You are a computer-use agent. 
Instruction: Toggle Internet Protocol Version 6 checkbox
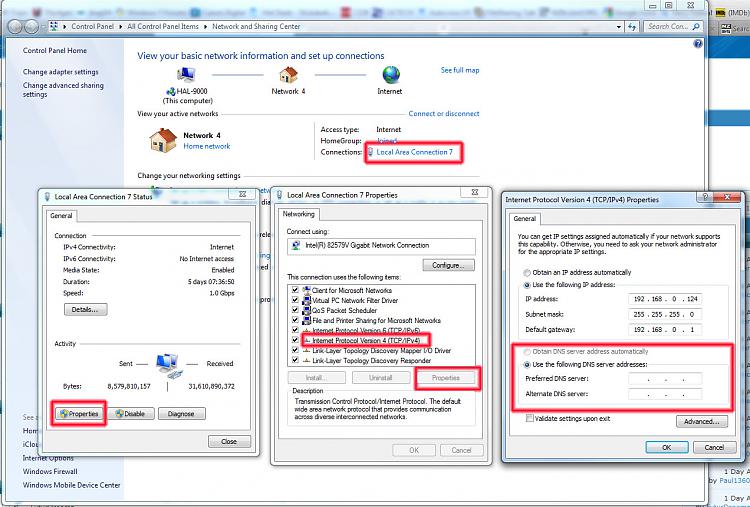(295, 331)
